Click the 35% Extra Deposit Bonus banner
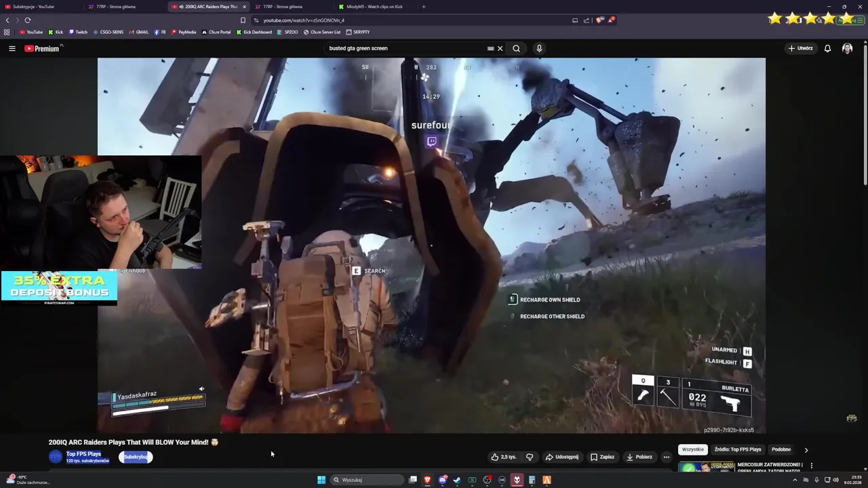The width and height of the screenshot is (868, 488). (x=59, y=288)
